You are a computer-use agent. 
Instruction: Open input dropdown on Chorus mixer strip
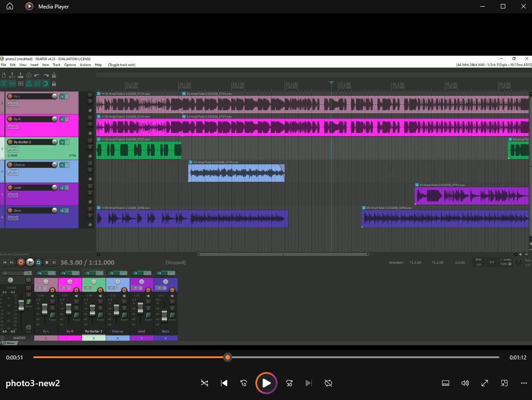tap(113, 288)
